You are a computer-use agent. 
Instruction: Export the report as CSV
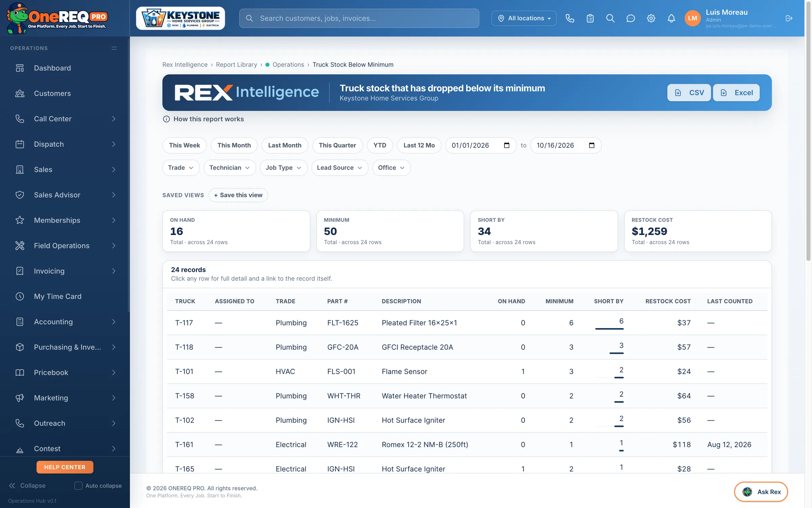tap(689, 92)
